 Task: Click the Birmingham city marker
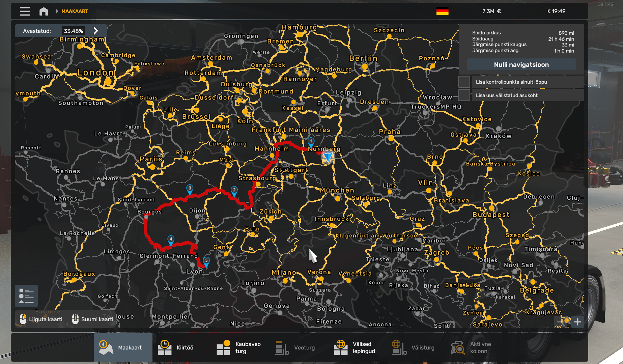80,46
